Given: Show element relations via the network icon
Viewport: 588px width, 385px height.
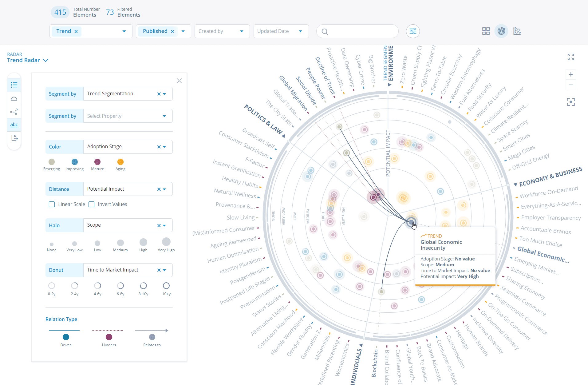Looking at the screenshot, I should click(x=14, y=112).
